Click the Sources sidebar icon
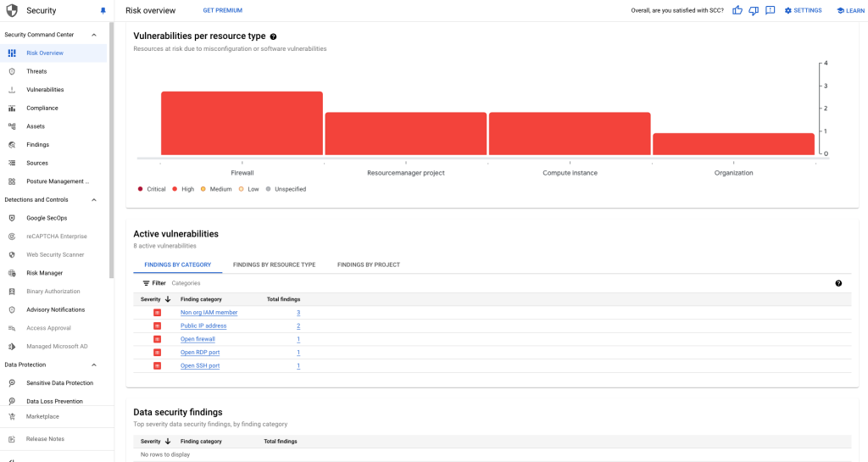Screen dimensions: 868x462 tap(12, 164)
